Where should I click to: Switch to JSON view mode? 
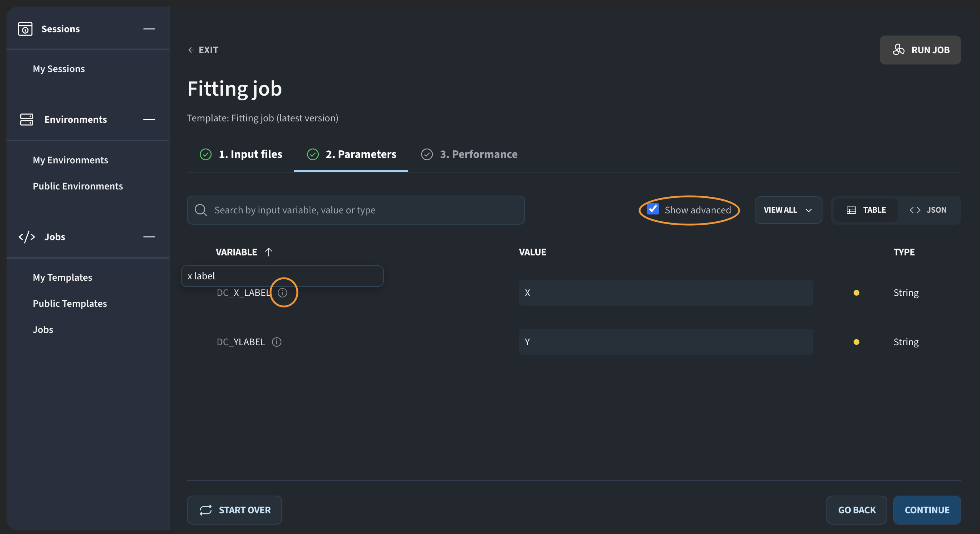click(928, 210)
